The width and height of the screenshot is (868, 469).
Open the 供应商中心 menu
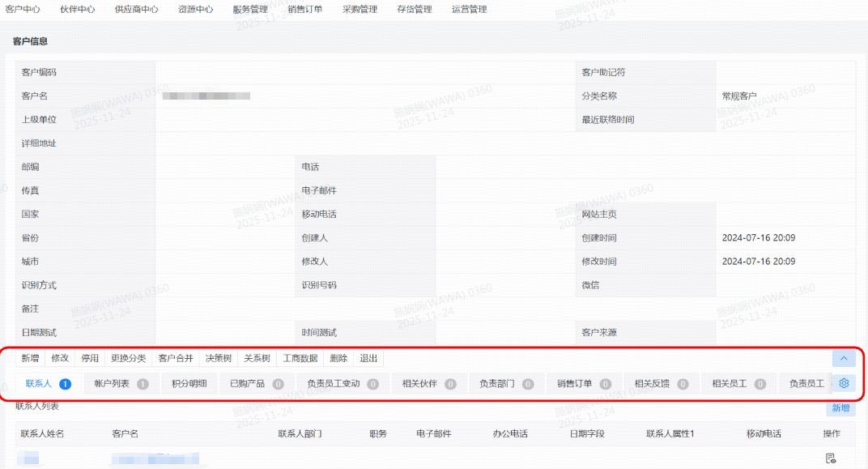[x=136, y=10]
